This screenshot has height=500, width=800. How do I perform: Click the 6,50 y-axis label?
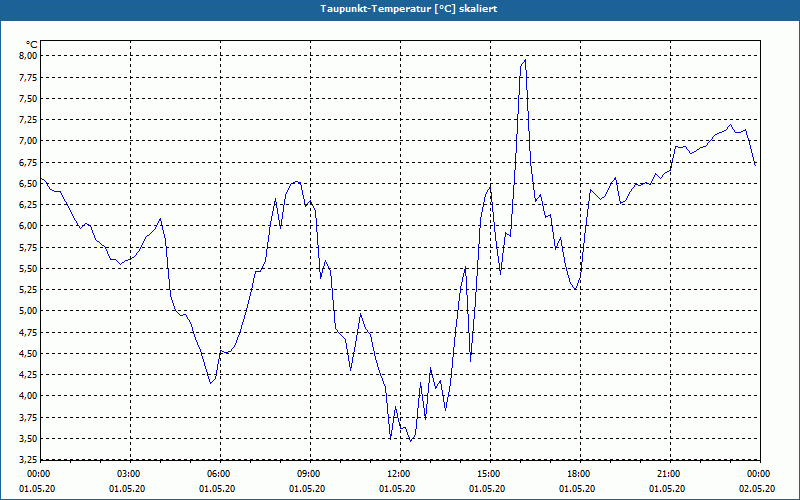click(27, 183)
